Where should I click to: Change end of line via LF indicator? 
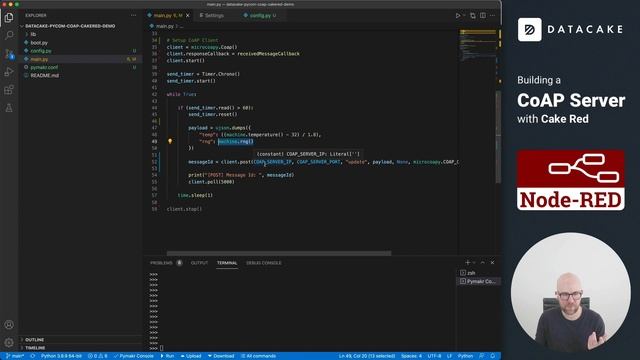449,356
